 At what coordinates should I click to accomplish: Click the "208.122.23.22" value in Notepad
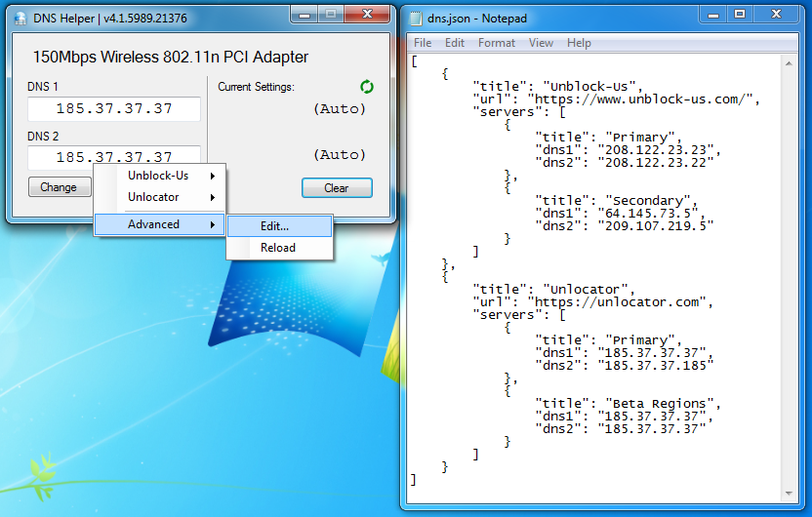(655, 163)
